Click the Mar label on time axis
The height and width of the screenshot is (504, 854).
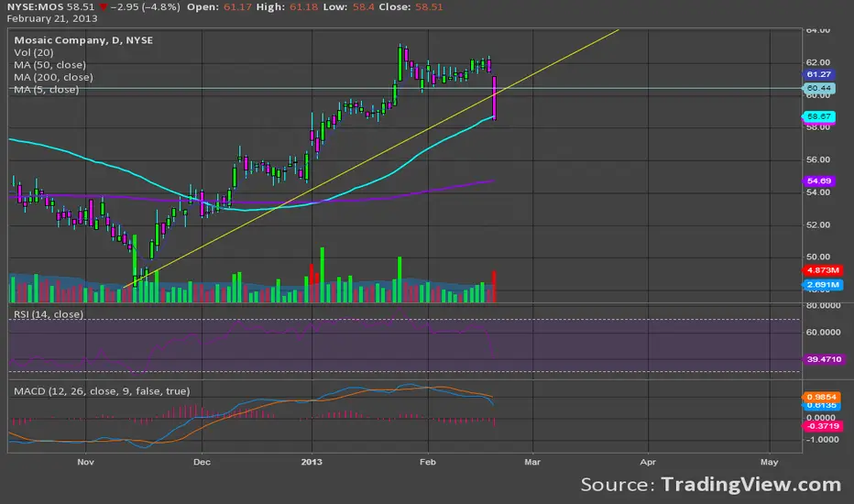(x=532, y=462)
